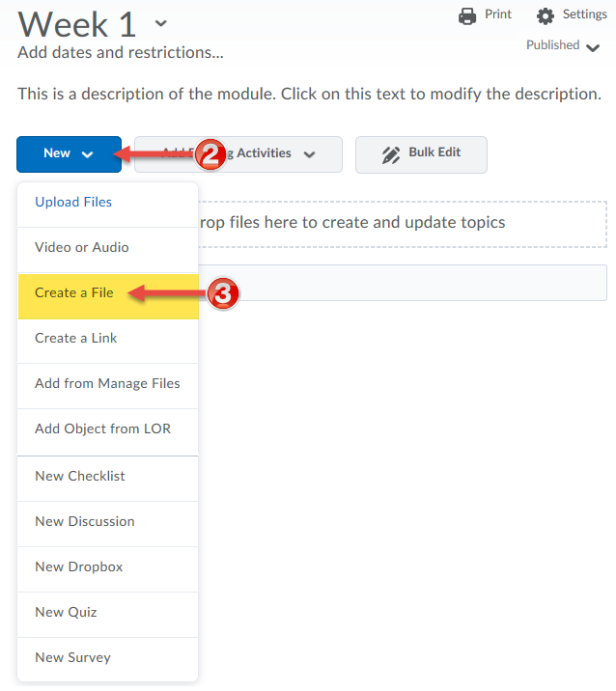Click the module description text to edit
This screenshot has width=616, height=691.
click(x=310, y=94)
